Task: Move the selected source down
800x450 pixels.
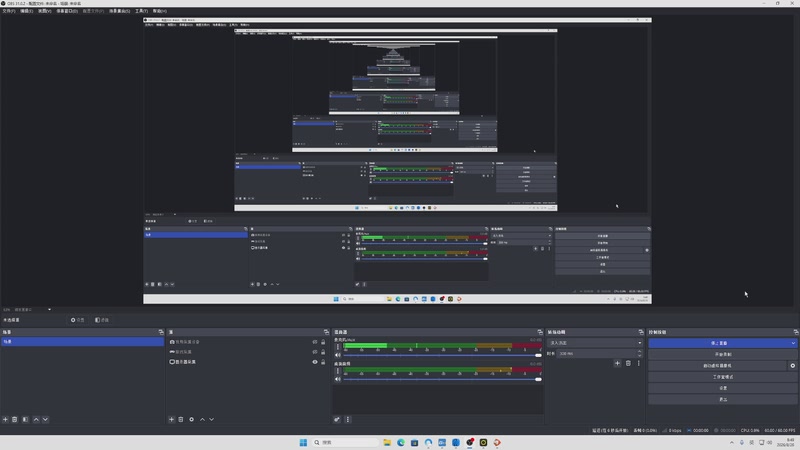Action: (212, 419)
